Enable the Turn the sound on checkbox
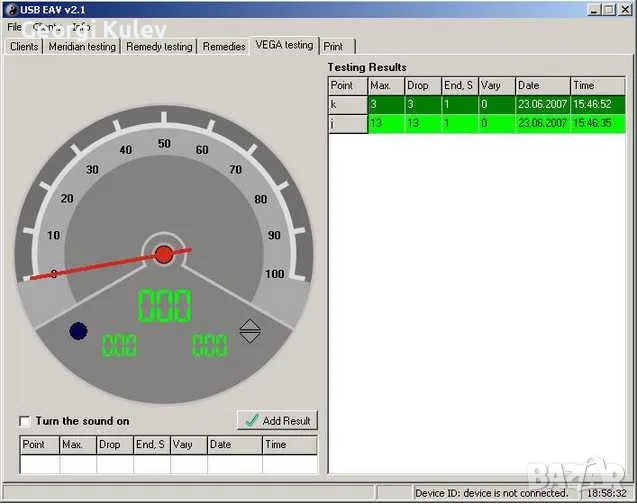The width and height of the screenshot is (637, 504). [25, 422]
